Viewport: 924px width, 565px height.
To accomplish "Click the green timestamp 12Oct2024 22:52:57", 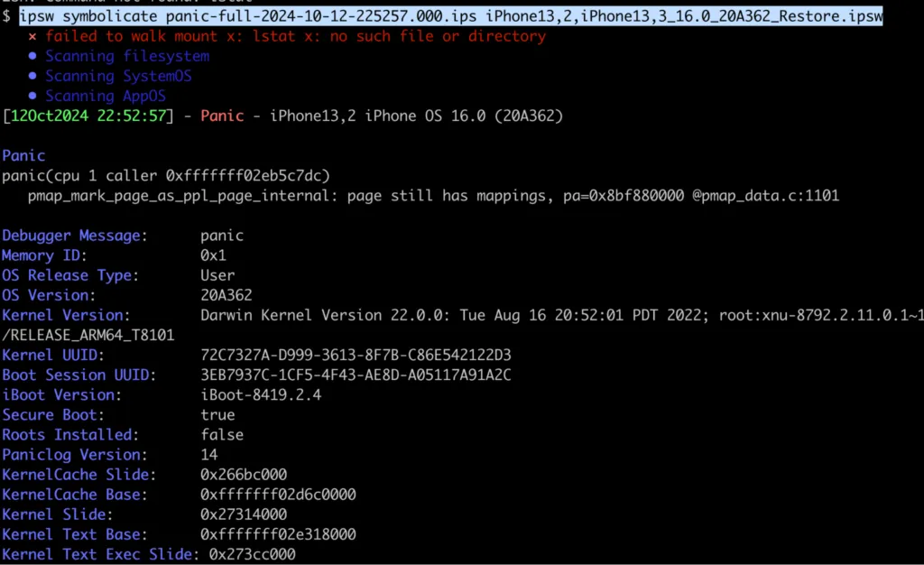I will [88, 116].
